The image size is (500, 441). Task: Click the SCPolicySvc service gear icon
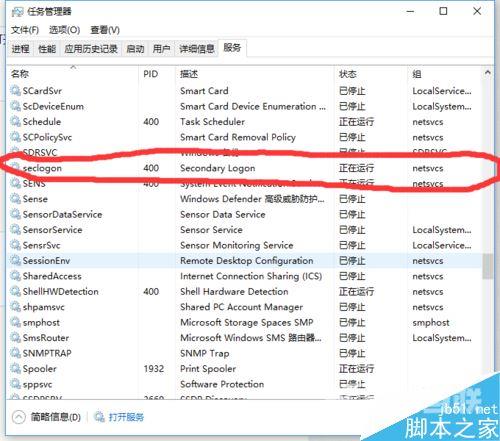coord(15,137)
